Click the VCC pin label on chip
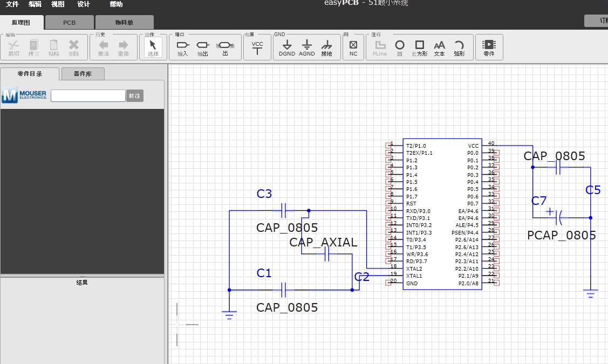The height and width of the screenshot is (364, 608). 474,146
